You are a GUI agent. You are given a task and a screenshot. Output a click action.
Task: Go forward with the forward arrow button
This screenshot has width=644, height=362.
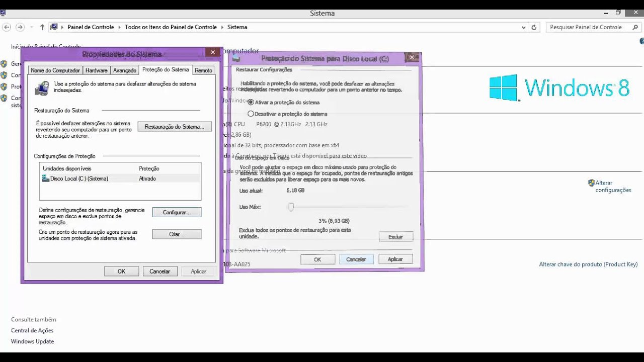(x=20, y=27)
